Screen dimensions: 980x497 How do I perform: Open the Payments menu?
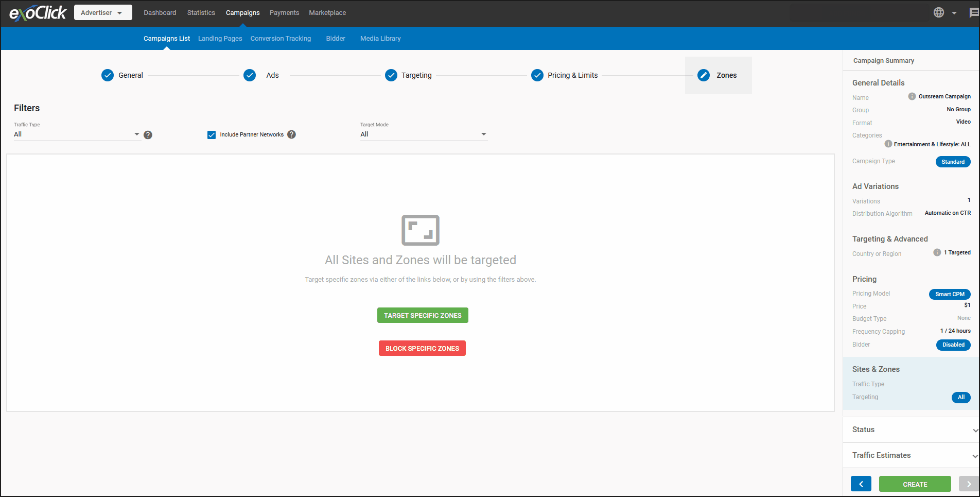pos(284,12)
